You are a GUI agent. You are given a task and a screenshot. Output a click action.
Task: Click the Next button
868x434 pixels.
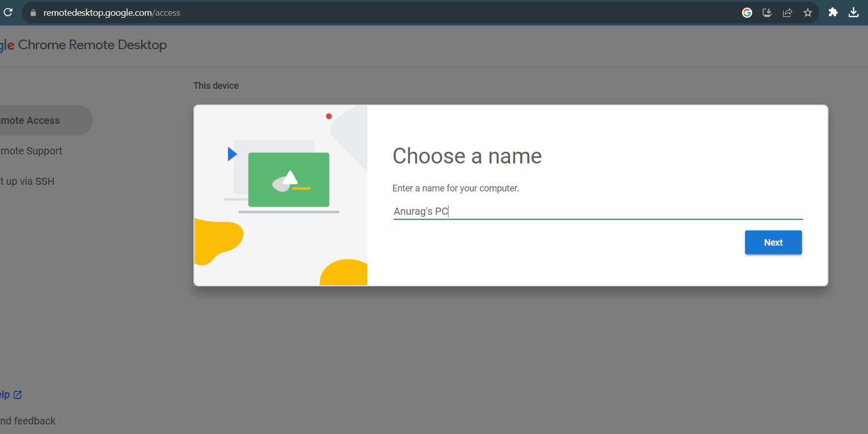773,243
